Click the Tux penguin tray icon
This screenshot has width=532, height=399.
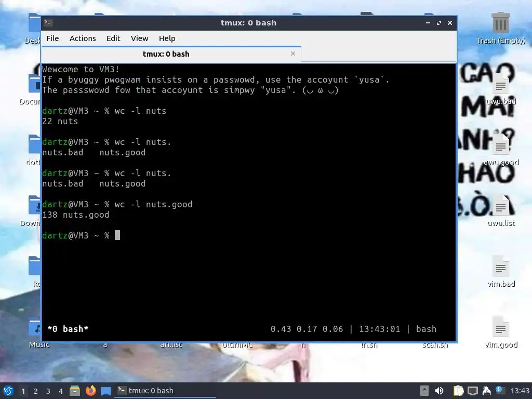click(486, 391)
